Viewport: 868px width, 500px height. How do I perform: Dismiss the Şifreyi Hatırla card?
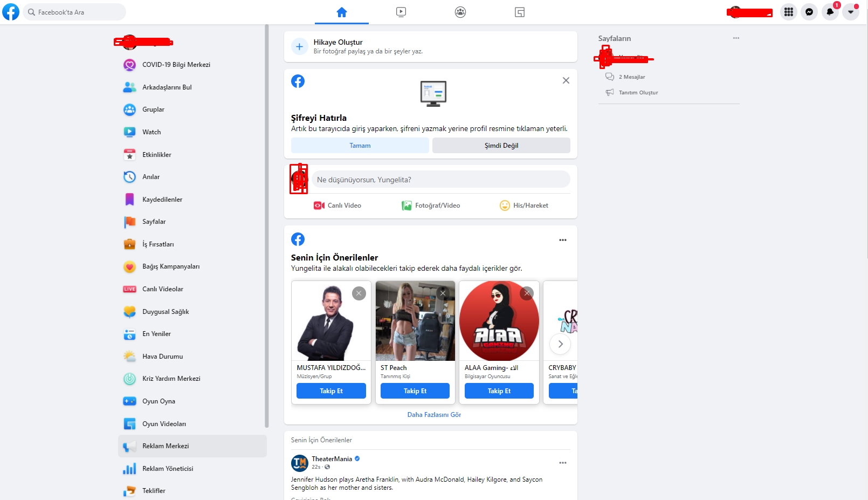[x=566, y=80]
